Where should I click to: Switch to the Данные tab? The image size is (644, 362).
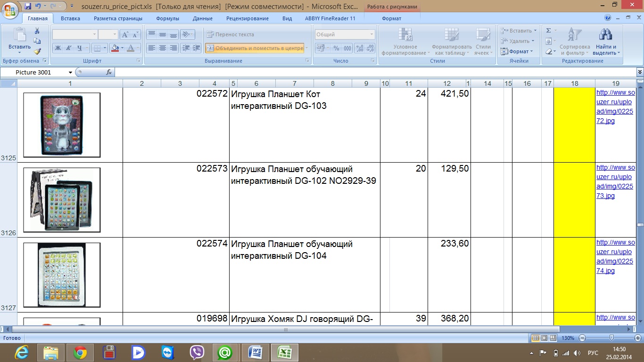[x=203, y=18]
